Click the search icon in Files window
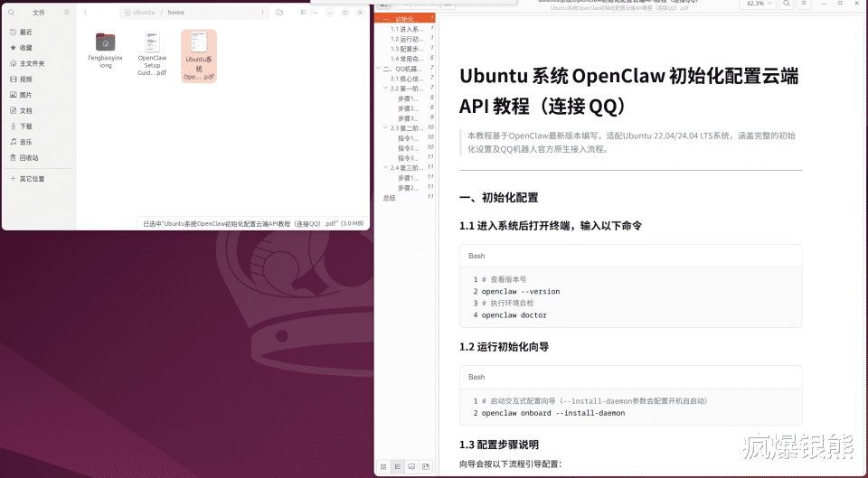Image resolution: width=868 pixels, height=478 pixels. (x=11, y=12)
